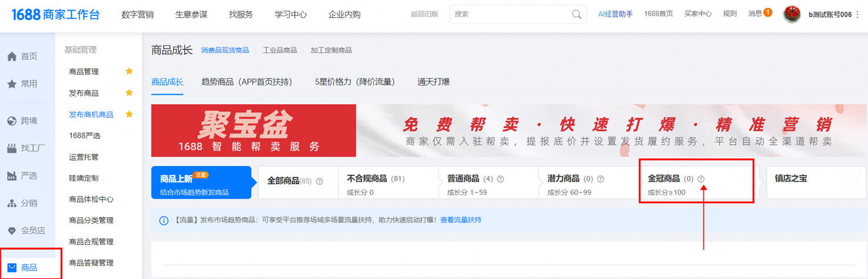
Task: Click the 分销 distribution sidebar icon
Action: (12, 203)
